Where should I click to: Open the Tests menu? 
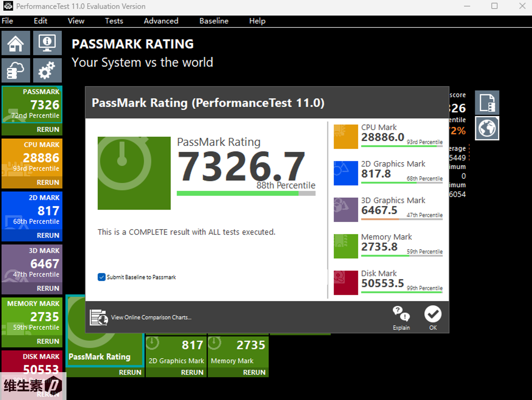tap(114, 21)
